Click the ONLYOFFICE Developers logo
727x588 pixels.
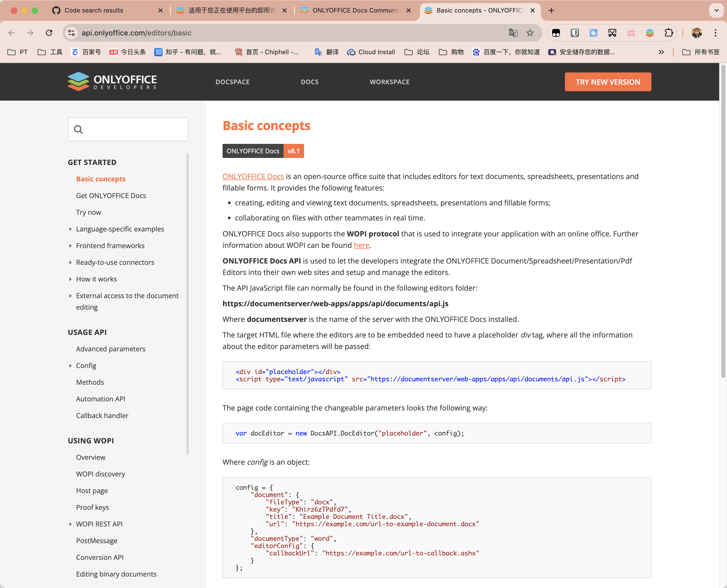[112, 82]
